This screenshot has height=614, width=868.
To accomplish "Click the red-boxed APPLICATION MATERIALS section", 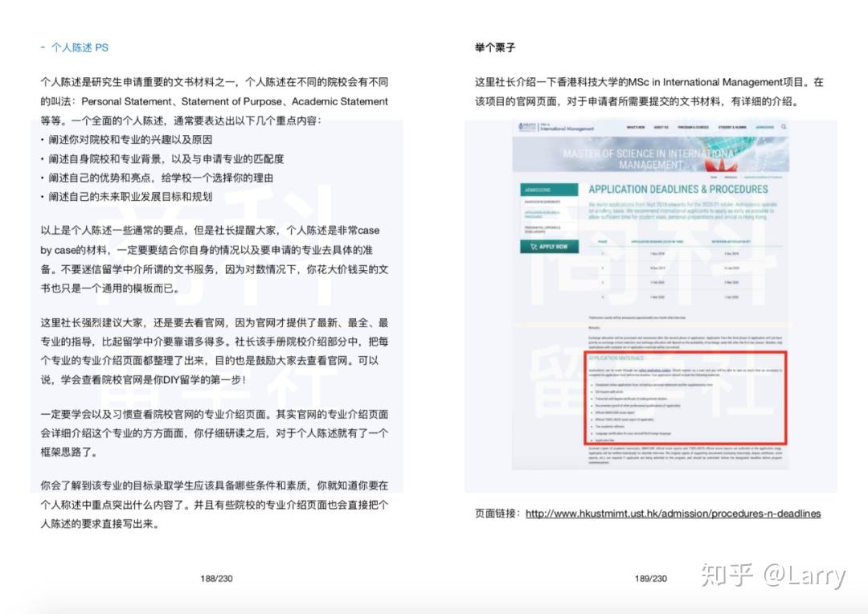I will point(687,398).
